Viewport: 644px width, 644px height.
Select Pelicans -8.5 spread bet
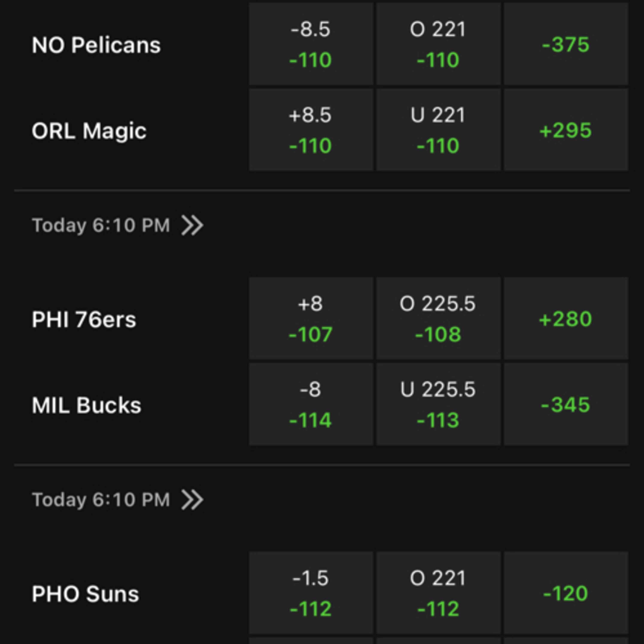coord(311,44)
